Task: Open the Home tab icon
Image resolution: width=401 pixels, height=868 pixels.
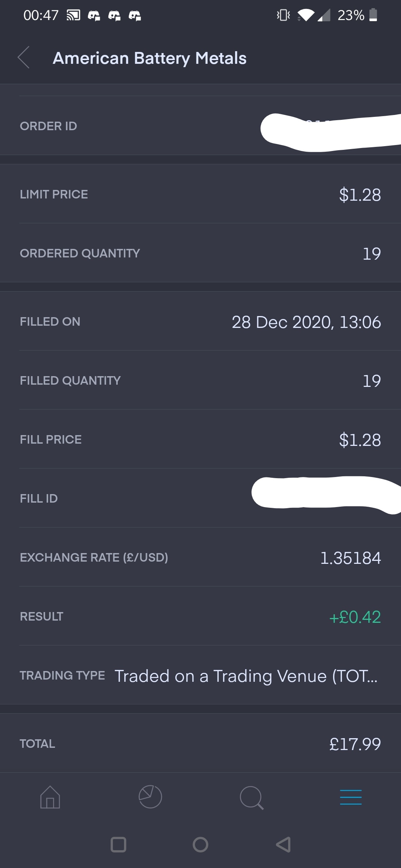Action: (x=50, y=797)
